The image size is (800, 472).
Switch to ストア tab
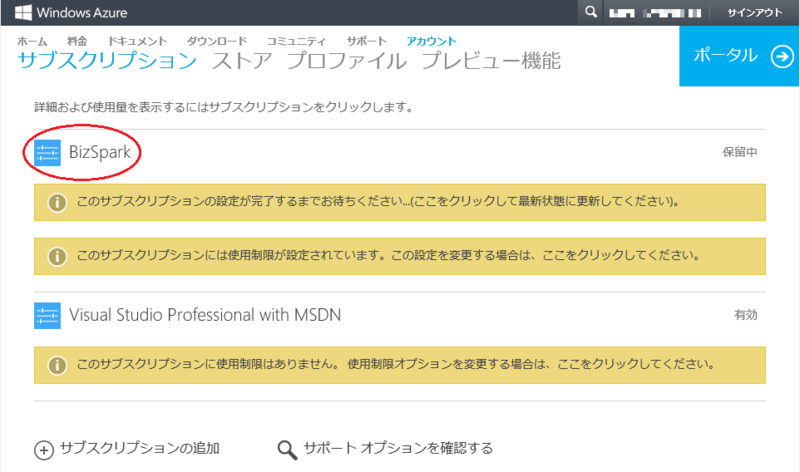(242, 60)
